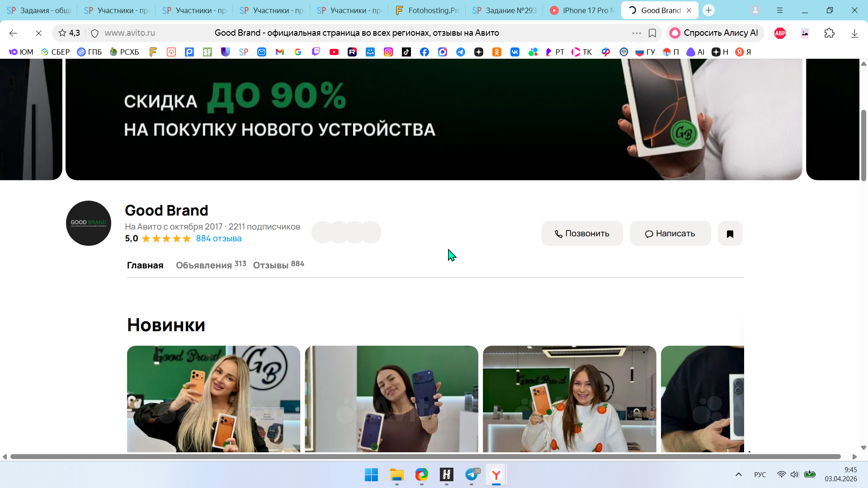Click the horizontal page scrollbar
This screenshot has width=868, height=488.
click(425, 457)
